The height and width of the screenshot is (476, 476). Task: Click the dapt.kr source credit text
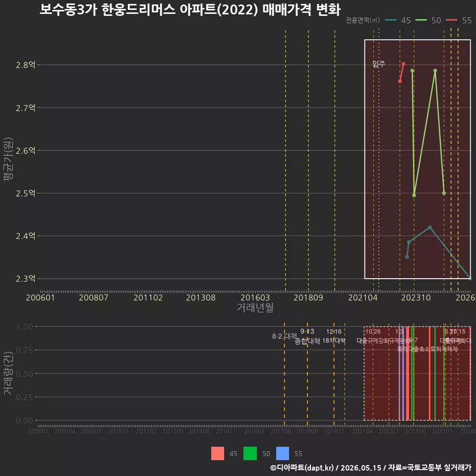tap(371, 468)
